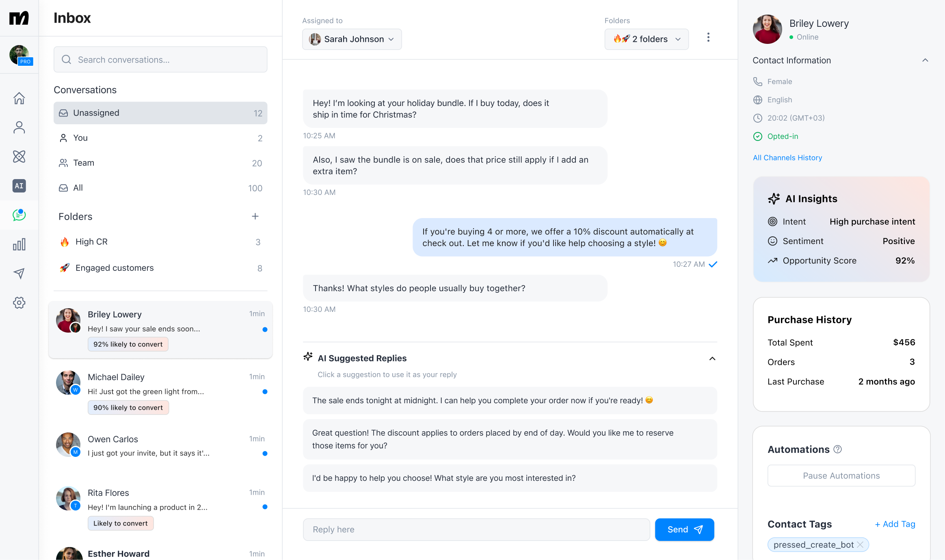Image resolution: width=945 pixels, height=560 pixels.
Task: Collapse the AI Suggested Replies section
Action: pyautogui.click(x=712, y=358)
